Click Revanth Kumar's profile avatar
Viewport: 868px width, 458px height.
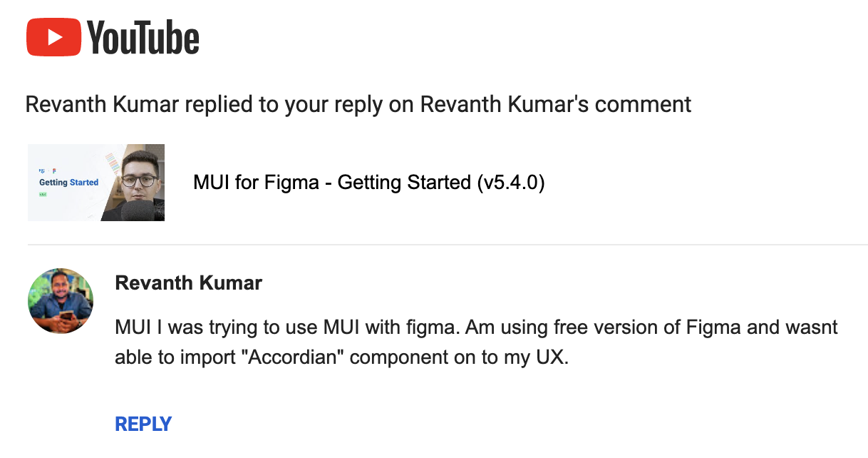[x=61, y=301]
